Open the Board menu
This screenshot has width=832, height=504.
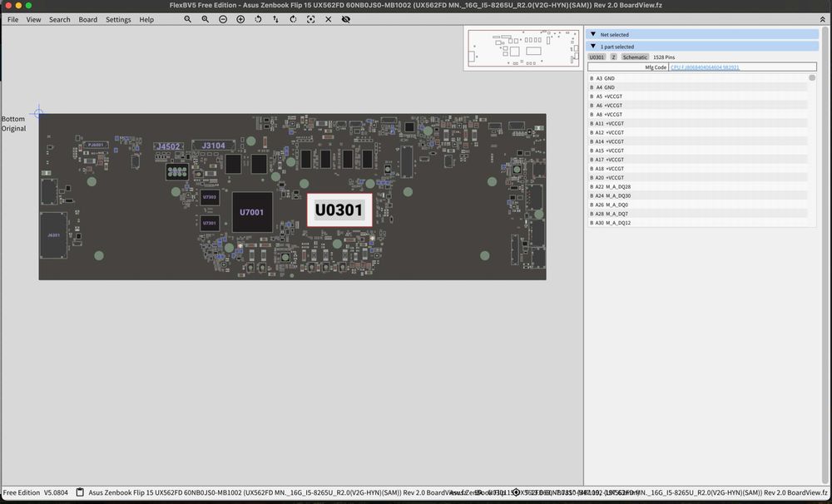pos(87,19)
